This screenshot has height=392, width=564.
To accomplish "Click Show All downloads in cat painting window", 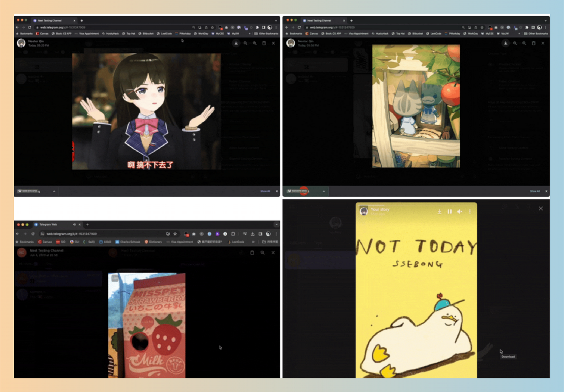I will [x=535, y=191].
